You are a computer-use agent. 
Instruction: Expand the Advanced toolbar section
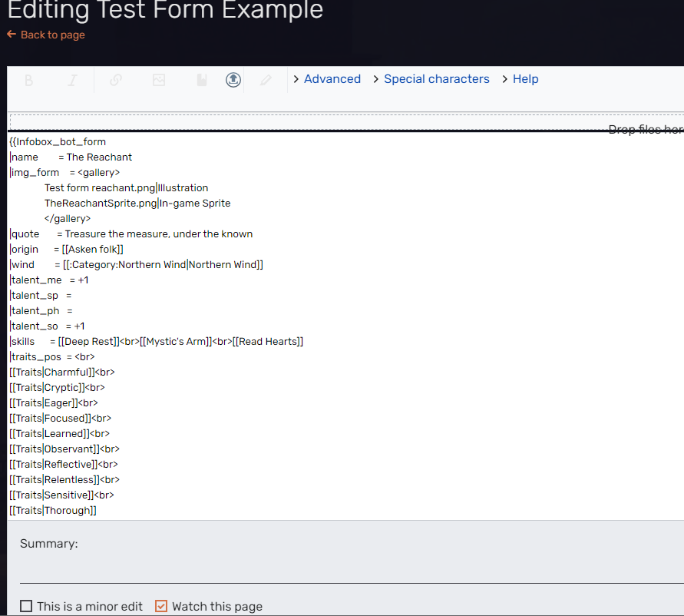pyautogui.click(x=332, y=78)
